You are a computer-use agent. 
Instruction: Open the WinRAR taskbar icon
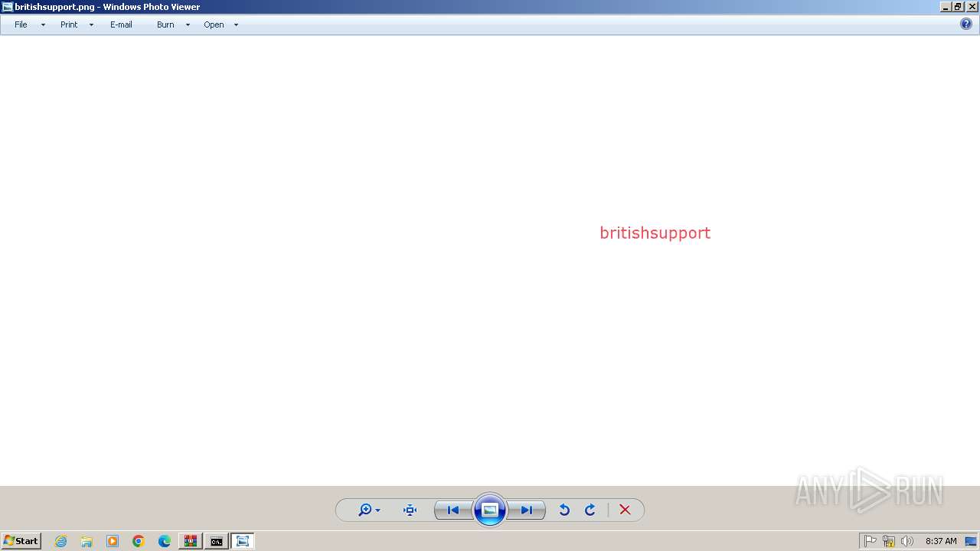point(191,541)
